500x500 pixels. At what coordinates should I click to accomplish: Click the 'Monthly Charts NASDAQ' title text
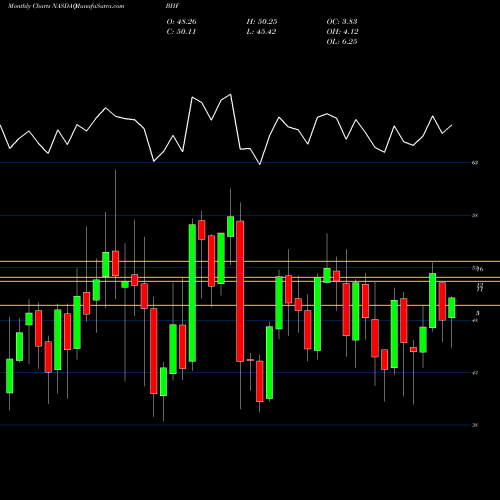click(42, 6)
